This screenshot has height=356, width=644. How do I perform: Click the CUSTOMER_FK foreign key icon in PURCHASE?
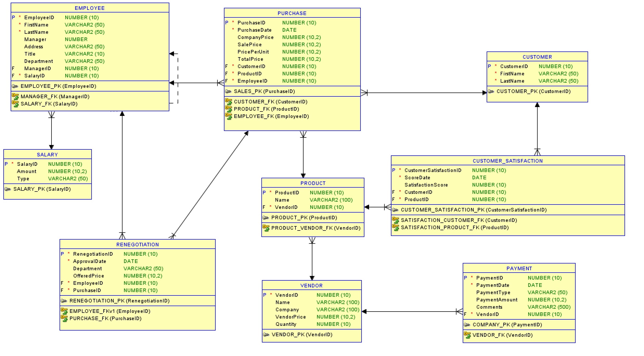pyautogui.click(x=228, y=102)
